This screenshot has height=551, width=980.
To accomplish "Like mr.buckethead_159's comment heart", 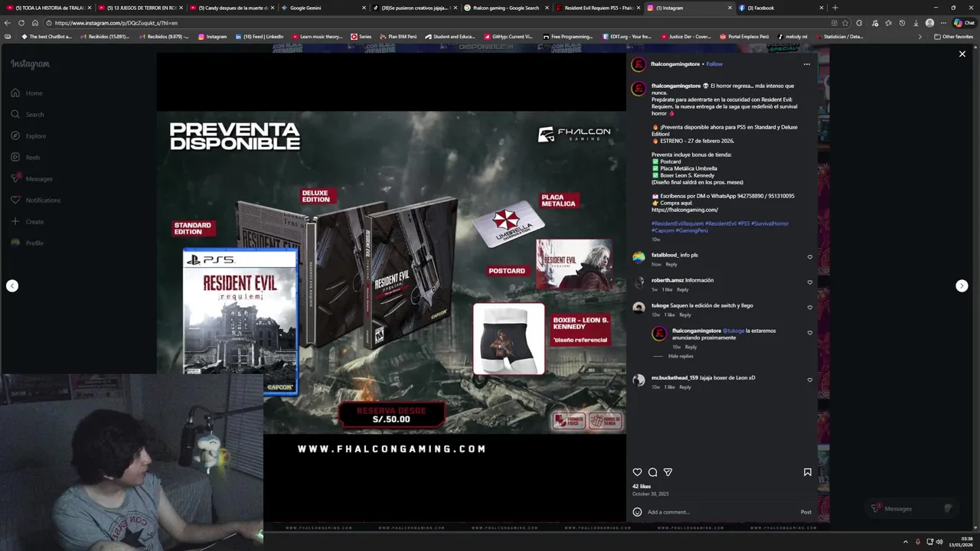I will point(809,380).
